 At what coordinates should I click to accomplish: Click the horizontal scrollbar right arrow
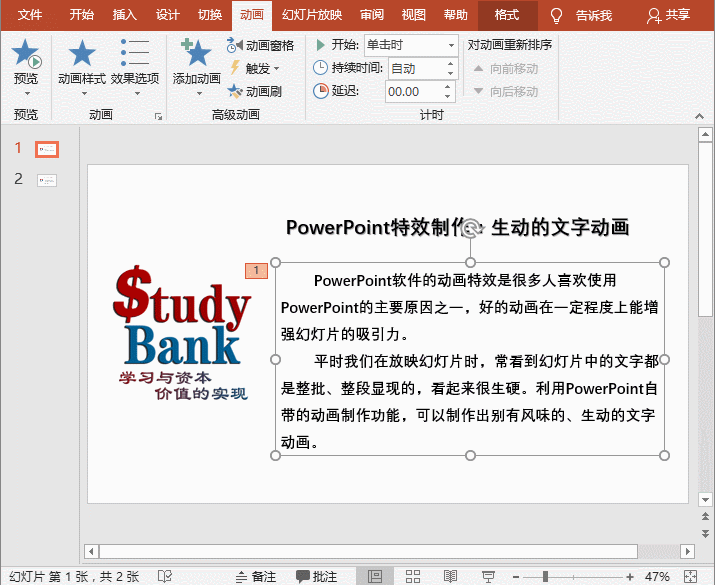(688, 552)
